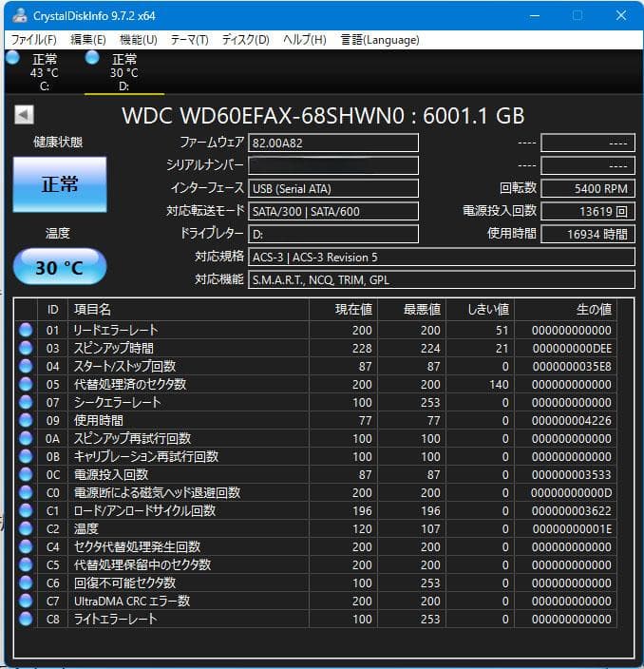Viewport: 644px width, 669px height.
Task: Open the 機能(U) menu
Action: (x=139, y=40)
